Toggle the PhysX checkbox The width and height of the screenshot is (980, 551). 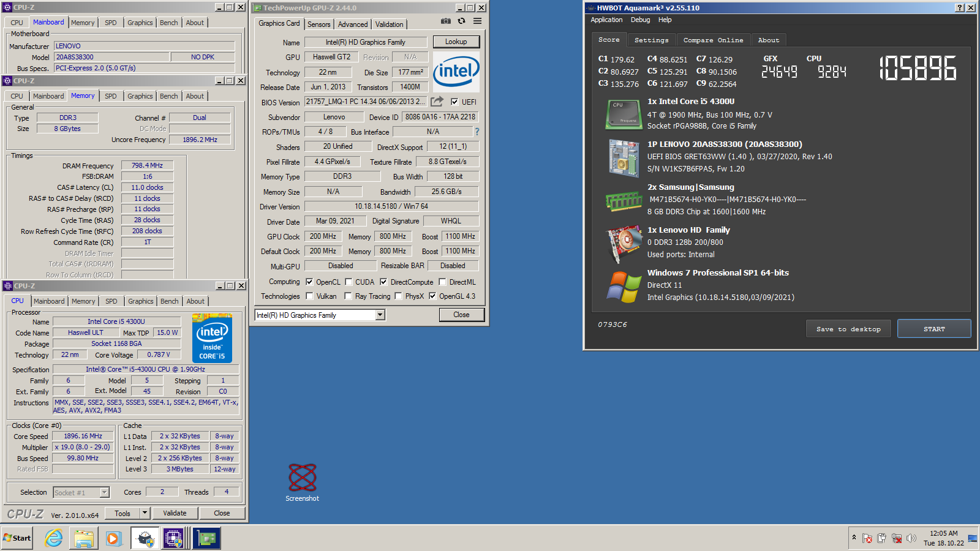(398, 296)
